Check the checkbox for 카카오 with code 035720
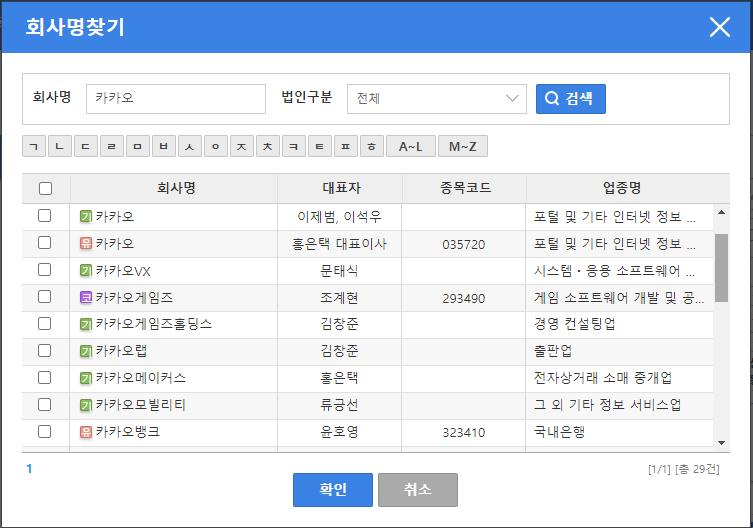Screen dimensions: 753x528 tap(44, 243)
